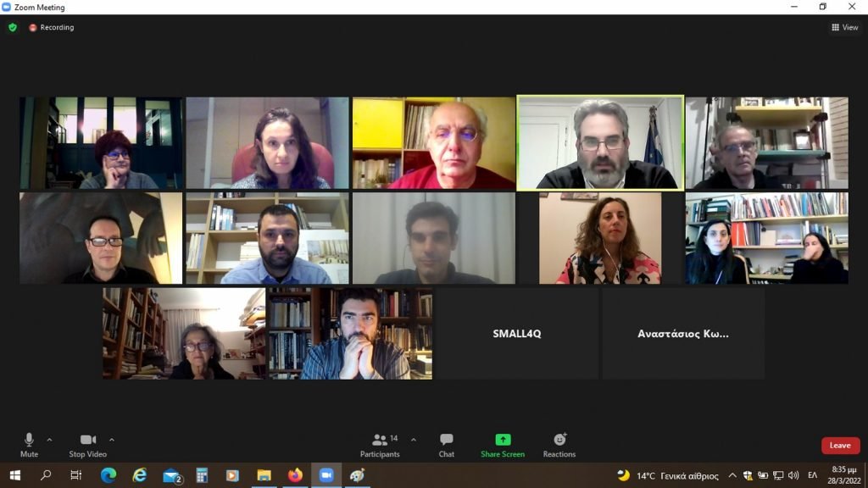Open Firefox from the taskbar
Viewport: 868px width, 488px height.
pos(295,475)
